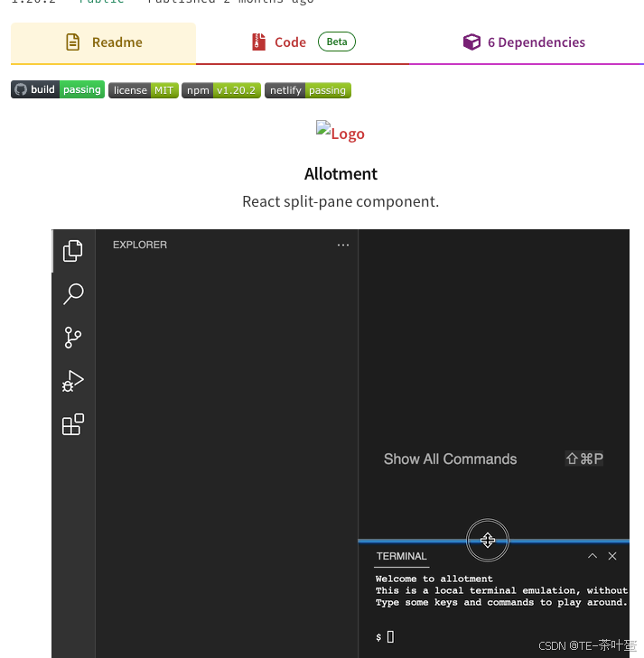Open the license MIT badge
The image size is (644, 658).
[x=144, y=90]
